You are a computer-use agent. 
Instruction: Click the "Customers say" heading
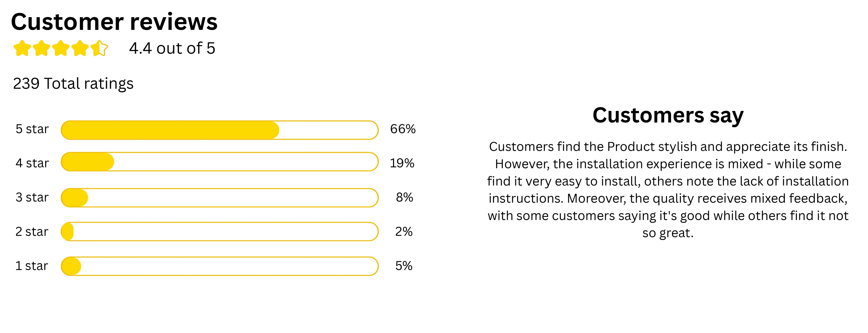coord(668,115)
